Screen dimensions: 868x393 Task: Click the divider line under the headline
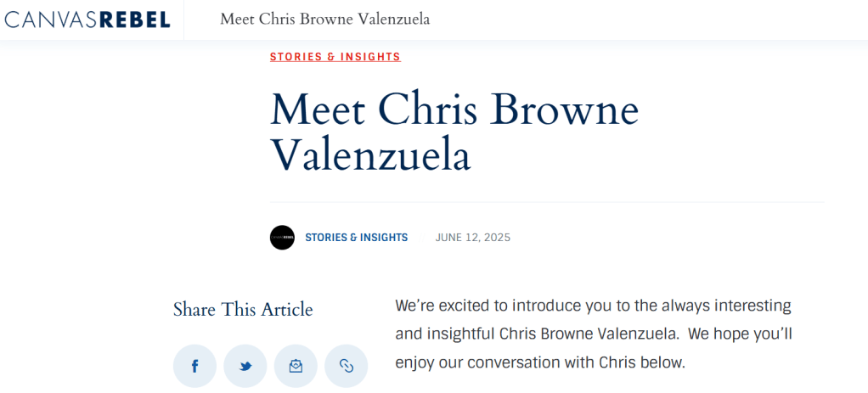pyautogui.click(x=547, y=202)
